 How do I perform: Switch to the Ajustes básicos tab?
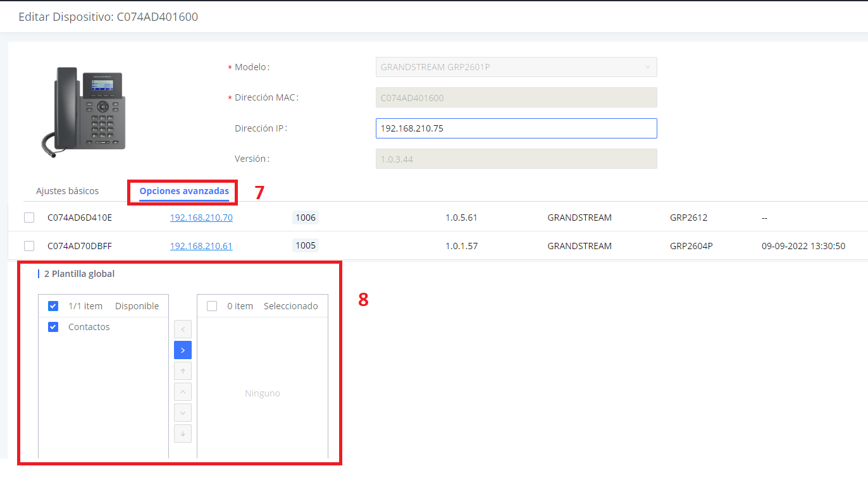click(67, 190)
